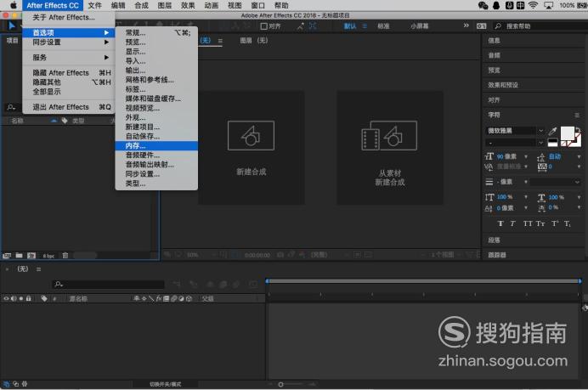Open the 常规 preferences entry

click(156, 32)
